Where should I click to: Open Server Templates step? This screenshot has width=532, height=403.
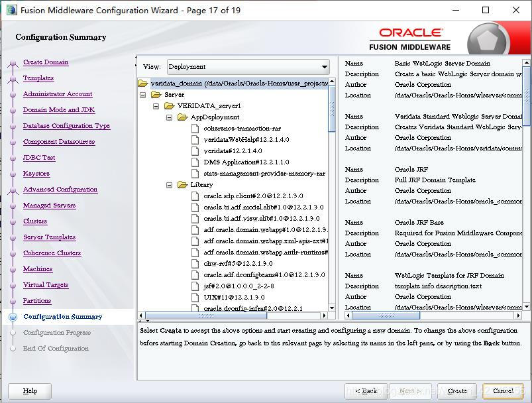tap(50, 237)
